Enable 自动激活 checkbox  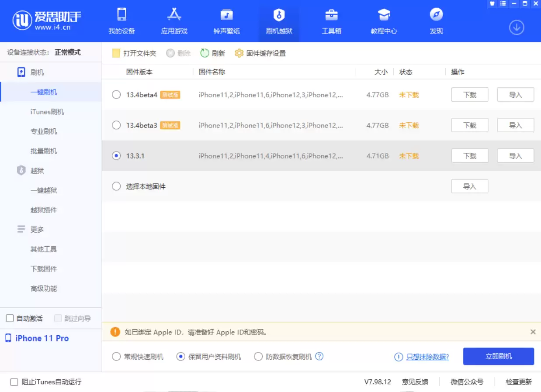point(10,318)
